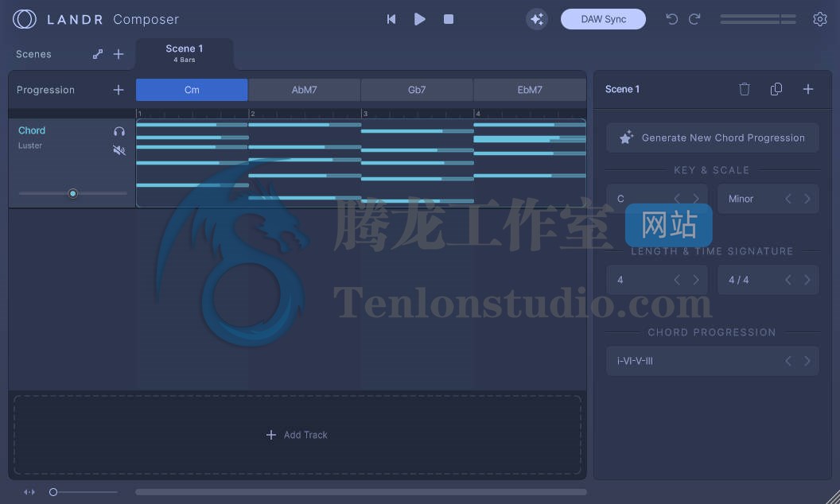Adjust the Chord track volume slider
840x504 pixels.
point(73,193)
